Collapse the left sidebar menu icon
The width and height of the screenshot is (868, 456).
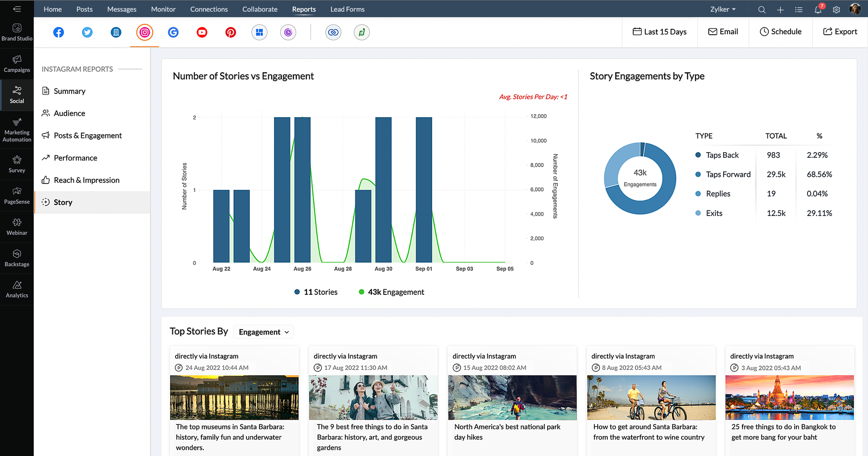point(17,9)
